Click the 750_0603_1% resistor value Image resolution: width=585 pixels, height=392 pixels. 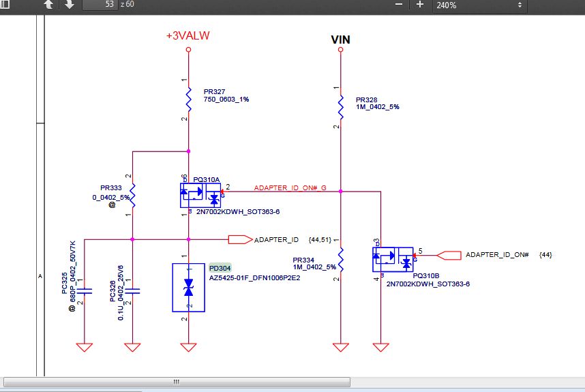click(x=226, y=100)
